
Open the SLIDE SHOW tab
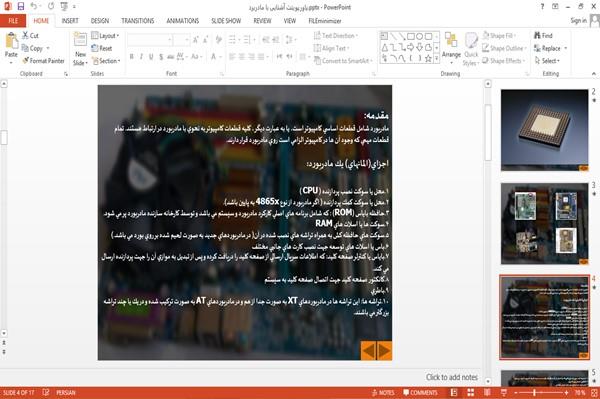click(226, 21)
